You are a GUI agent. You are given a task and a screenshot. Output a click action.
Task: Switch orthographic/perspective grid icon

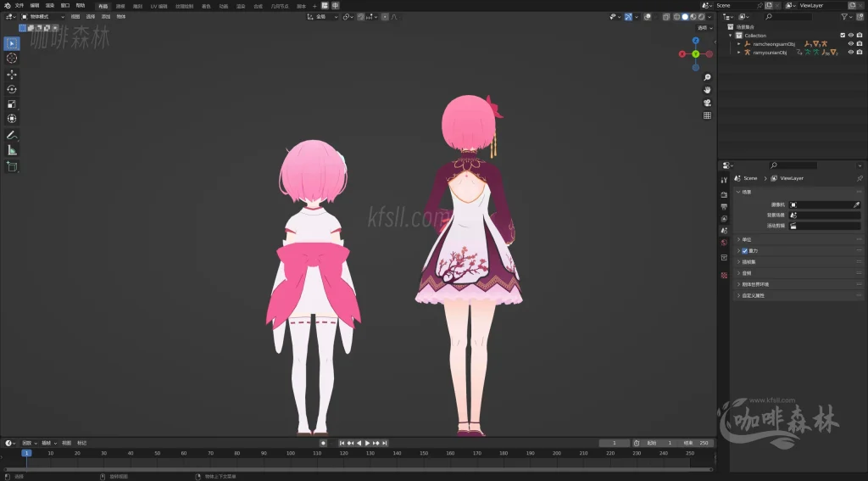click(707, 115)
